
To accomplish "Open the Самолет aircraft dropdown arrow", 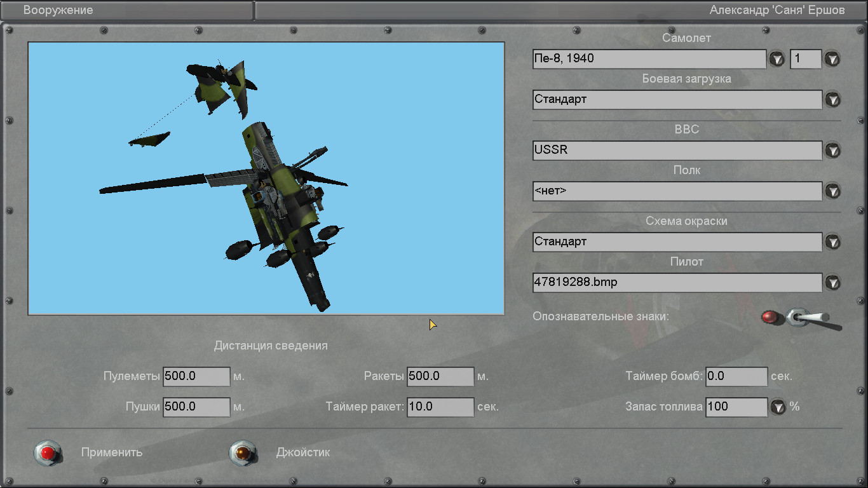I will pyautogui.click(x=777, y=59).
